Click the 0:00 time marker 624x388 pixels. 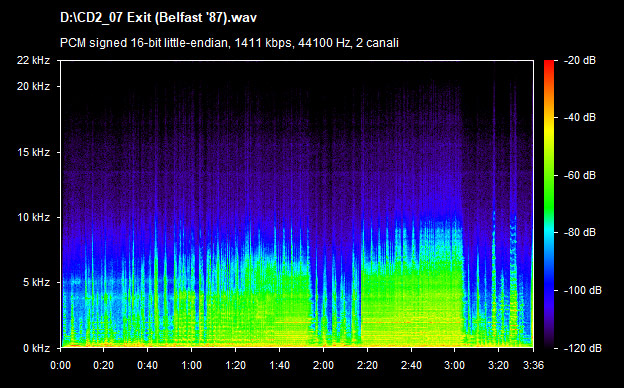pos(60,365)
